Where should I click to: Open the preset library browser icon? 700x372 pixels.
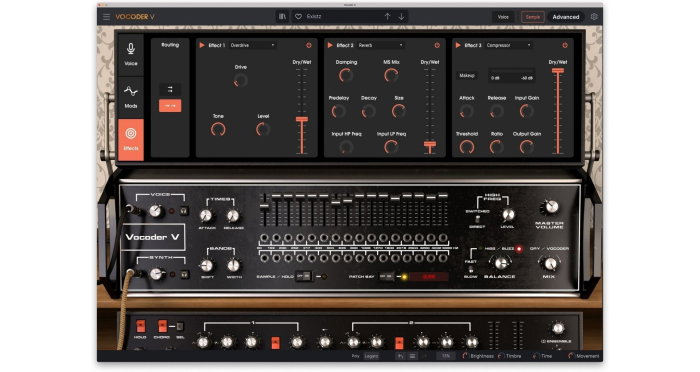click(x=282, y=17)
